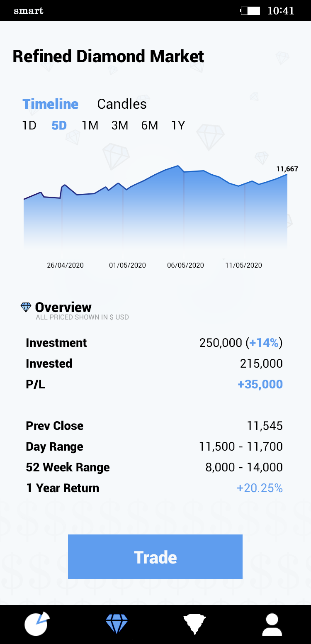Select the 3M time range
The width and height of the screenshot is (311, 644).
tap(120, 125)
